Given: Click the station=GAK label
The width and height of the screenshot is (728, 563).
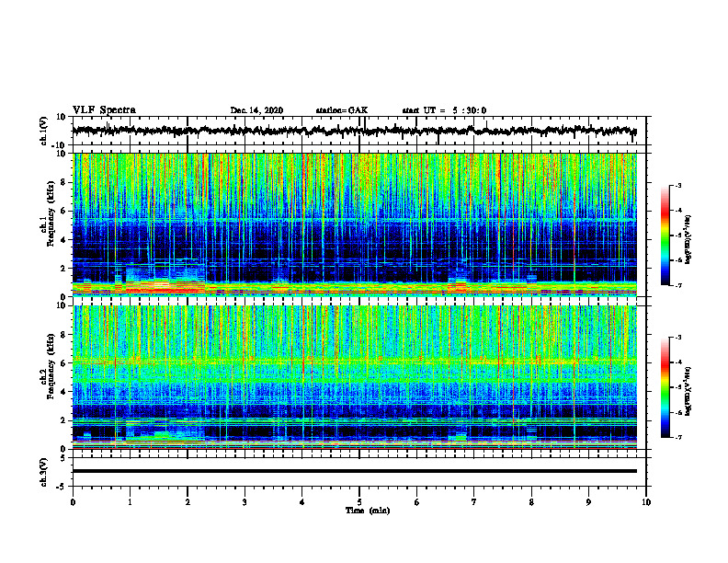Looking at the screenshot, I should click(x=342, y=110).
